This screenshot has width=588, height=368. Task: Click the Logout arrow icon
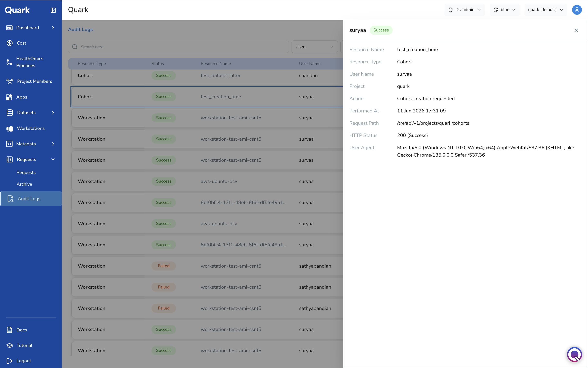9,361
